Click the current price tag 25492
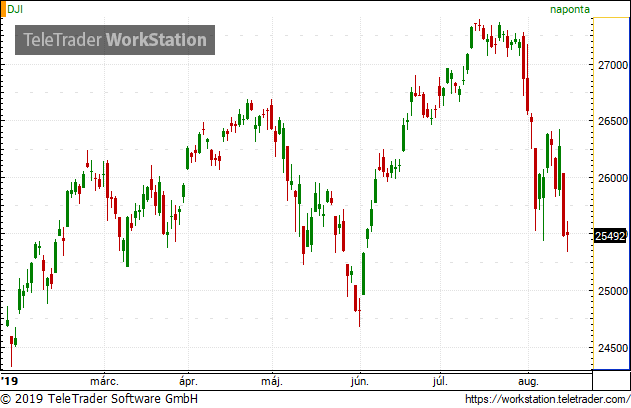 click(610, 236)
